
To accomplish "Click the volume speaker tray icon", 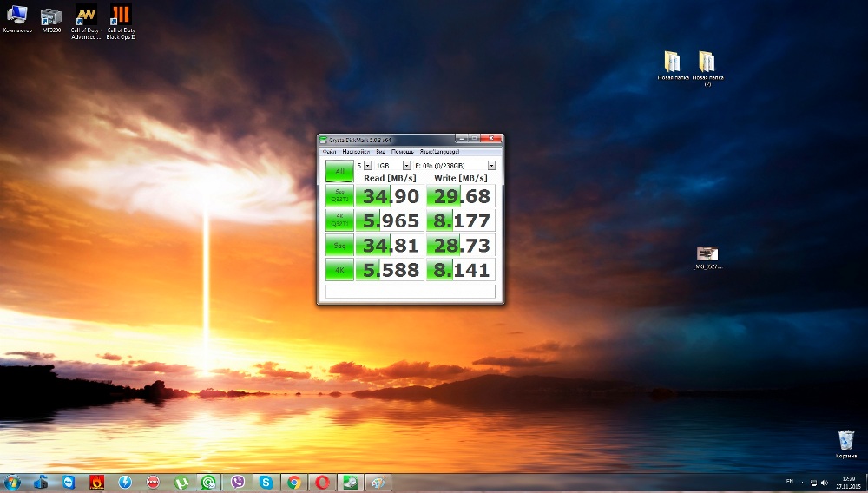I will 825,483.
